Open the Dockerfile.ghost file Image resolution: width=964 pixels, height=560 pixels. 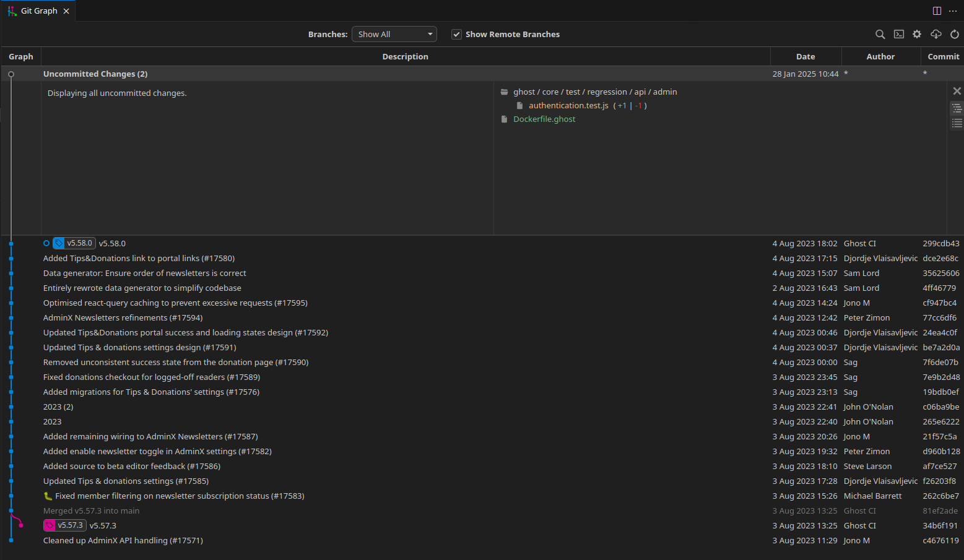pos(544,119)
